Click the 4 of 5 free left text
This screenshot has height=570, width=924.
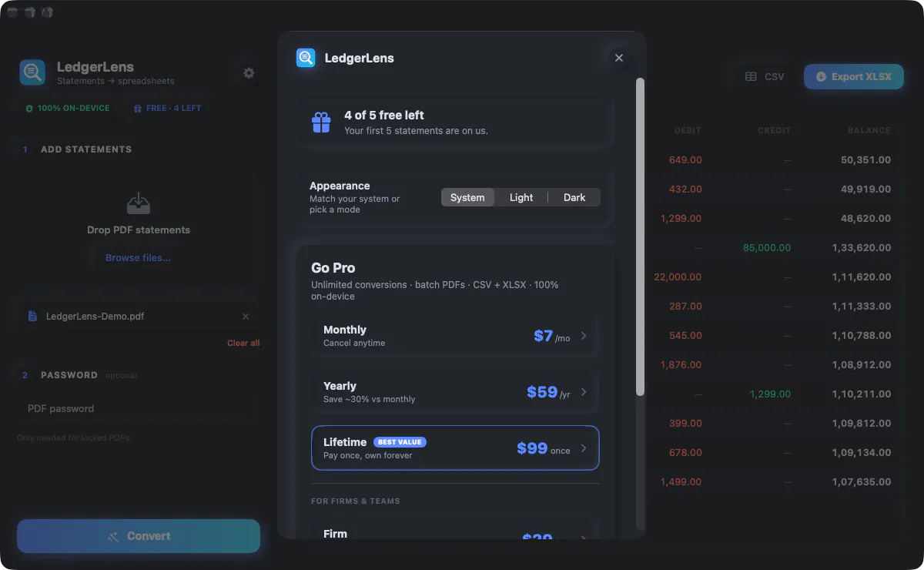(384, 115)
